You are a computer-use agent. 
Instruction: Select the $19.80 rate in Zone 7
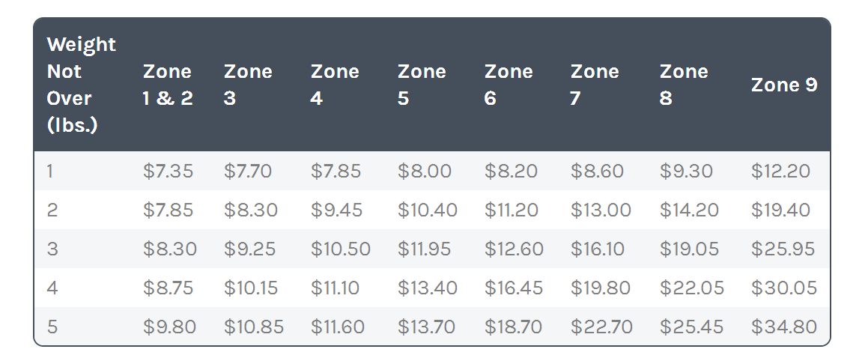click(601, 288)
